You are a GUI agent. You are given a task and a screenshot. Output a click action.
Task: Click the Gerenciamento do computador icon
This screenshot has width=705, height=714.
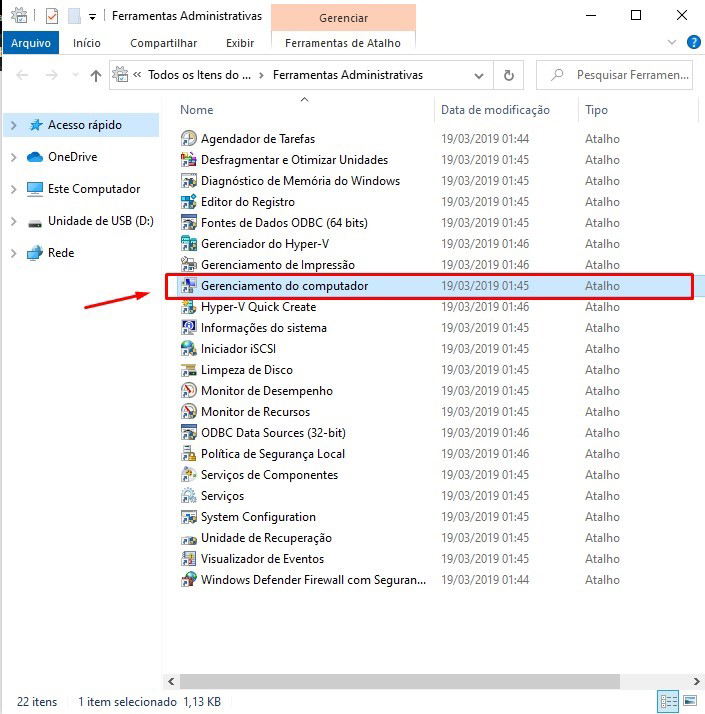tap(189, 286)
